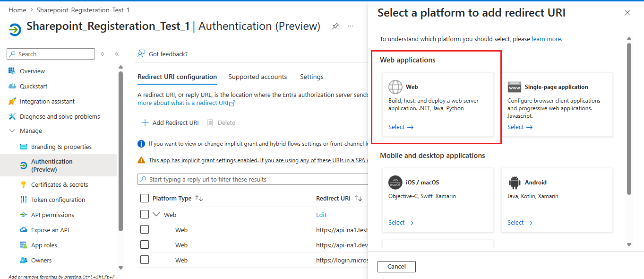Viewport: 644px width, 279px height.
Task: Click the Cancel button
Action: (x=396, y=266)
